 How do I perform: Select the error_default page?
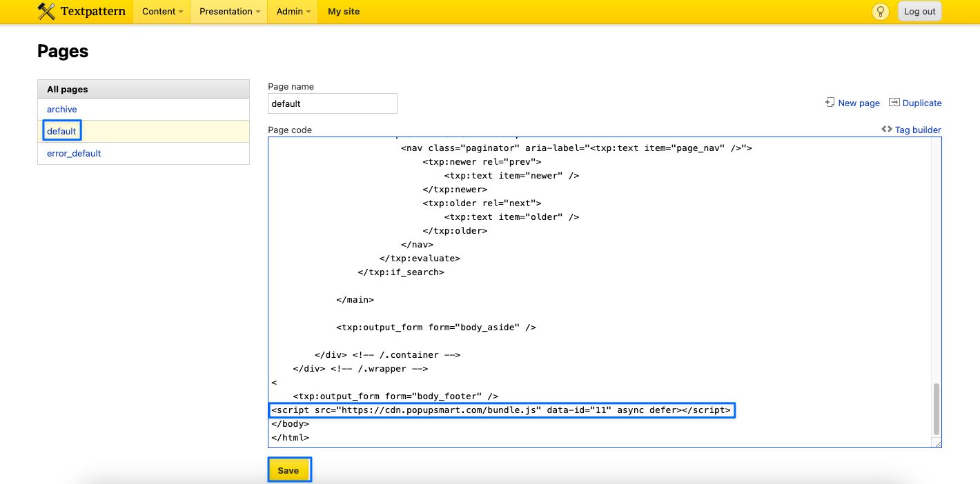tap(74, 153)
